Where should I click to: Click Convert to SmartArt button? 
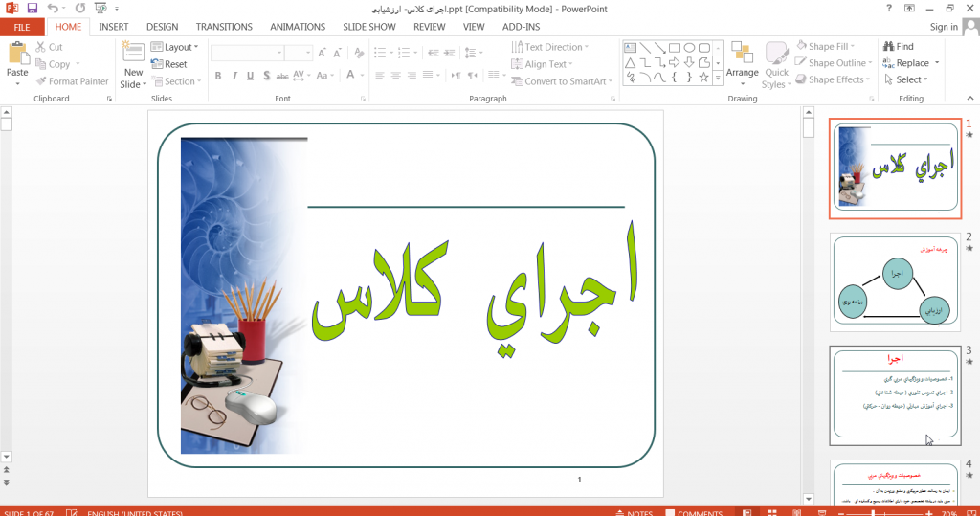click(562, 81)
